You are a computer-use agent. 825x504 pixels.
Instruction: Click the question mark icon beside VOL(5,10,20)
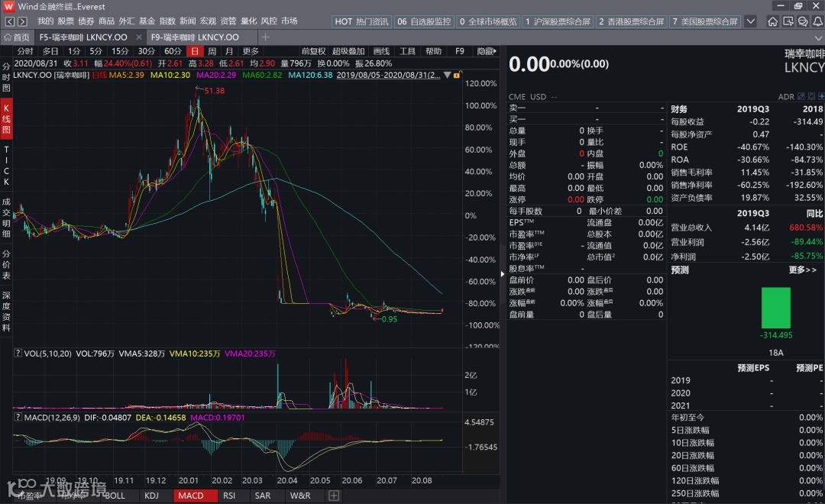click(18, 353)
